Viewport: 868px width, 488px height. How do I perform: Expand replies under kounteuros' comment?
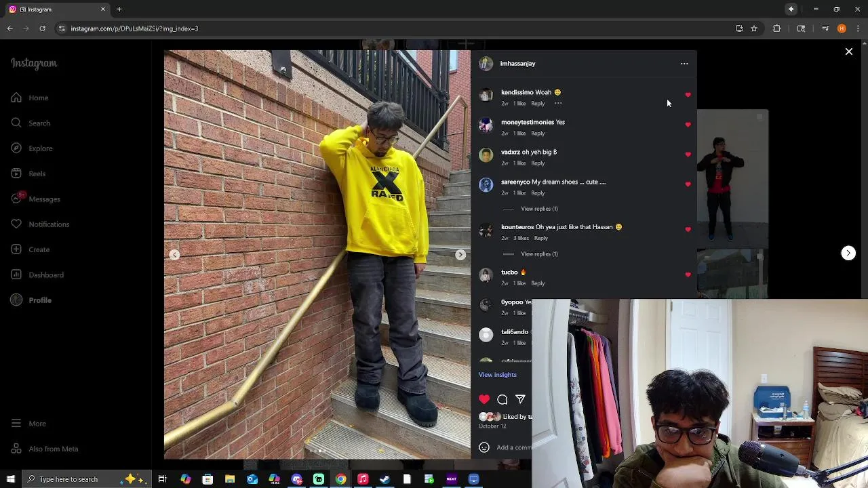539,254
